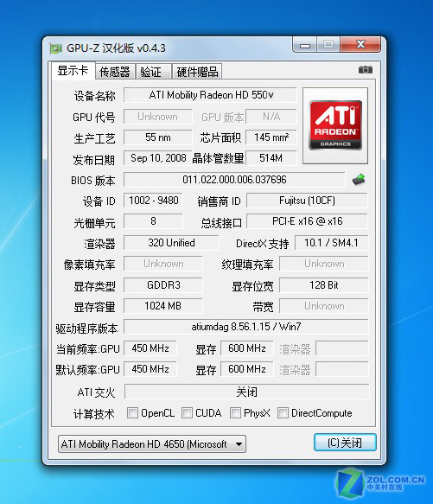The height and width of the screenshot is (504, 433).
Task: Click the Sep 10, 2008 release date
Action: [158, 158]
